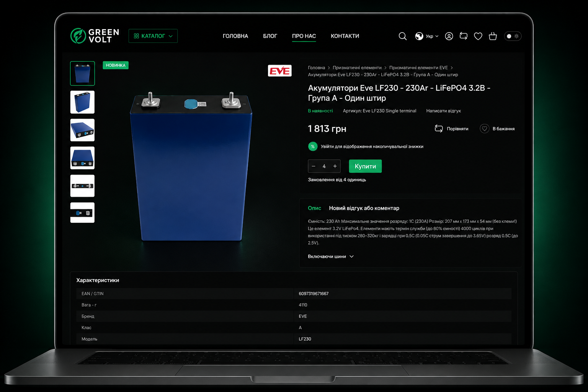
Task: Go to the БЛОГ menu item
Action: pos(270,36)
